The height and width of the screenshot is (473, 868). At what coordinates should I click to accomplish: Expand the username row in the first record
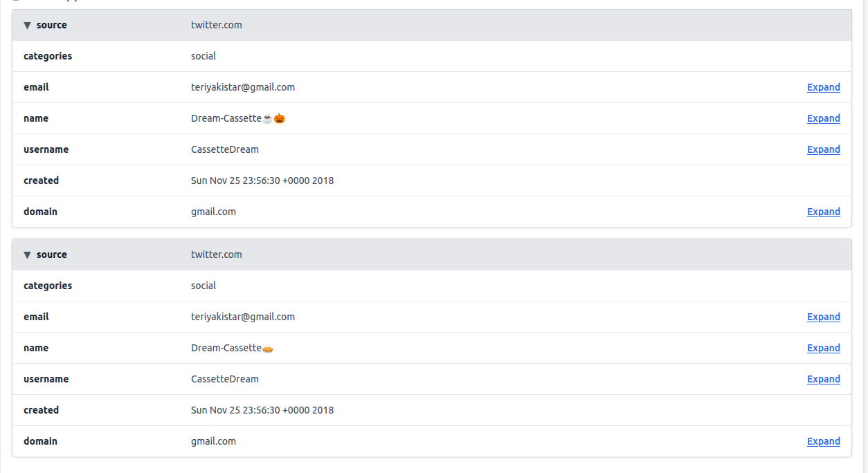coord(823,149)
